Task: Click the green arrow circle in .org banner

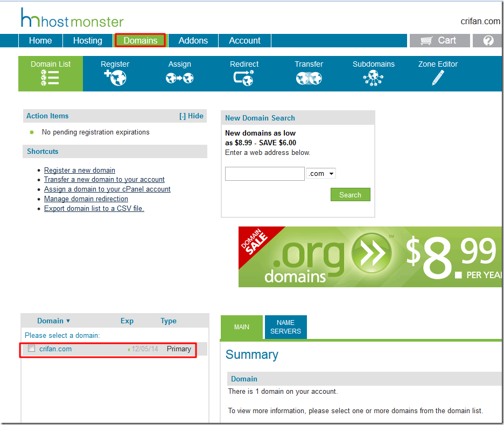Action: click(372, 253)
